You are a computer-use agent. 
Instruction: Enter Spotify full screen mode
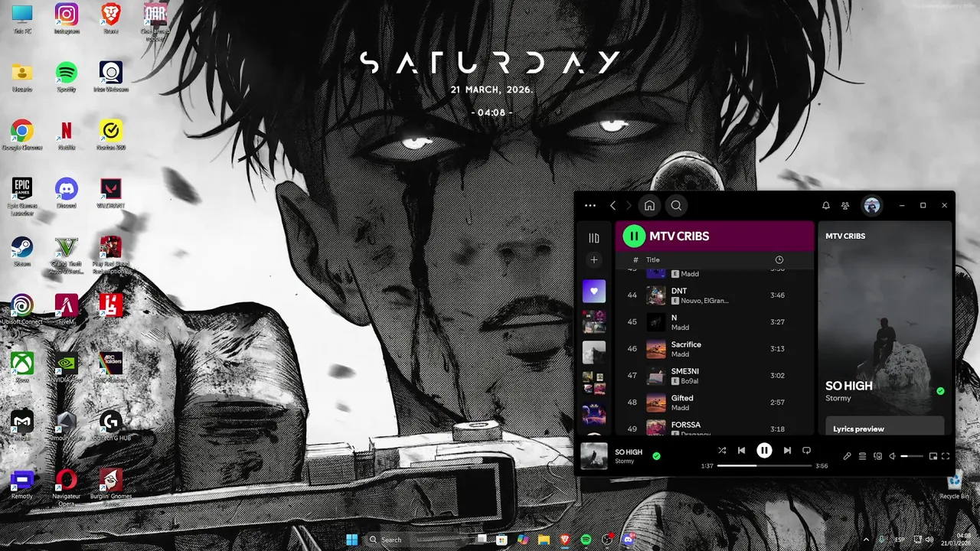click(946, 456)
